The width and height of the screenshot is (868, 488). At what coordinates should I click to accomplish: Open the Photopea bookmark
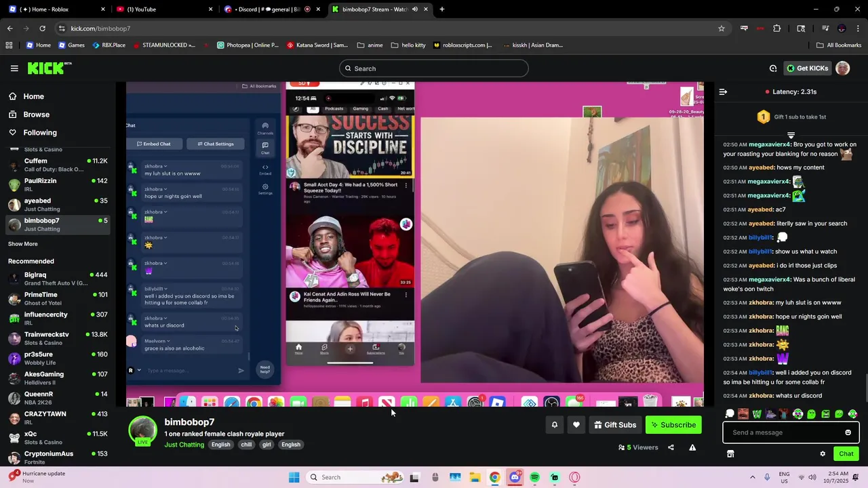tap(248, 45)
